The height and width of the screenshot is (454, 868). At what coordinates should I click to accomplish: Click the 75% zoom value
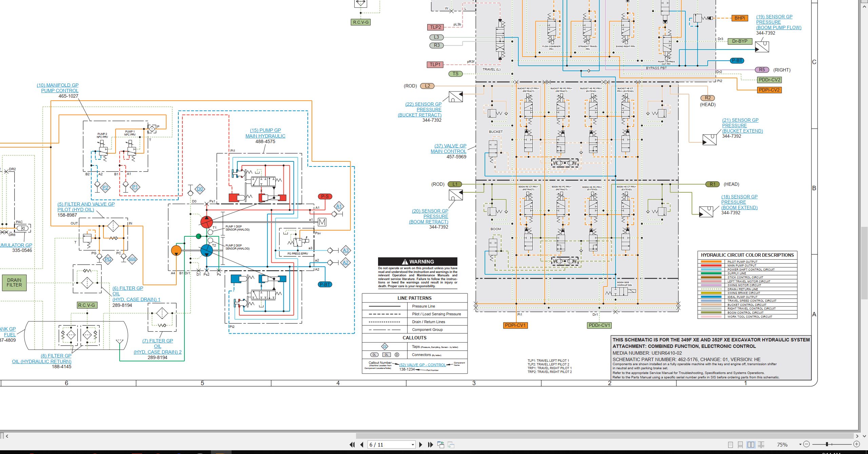pyautogui.click(x=782, y=445)
